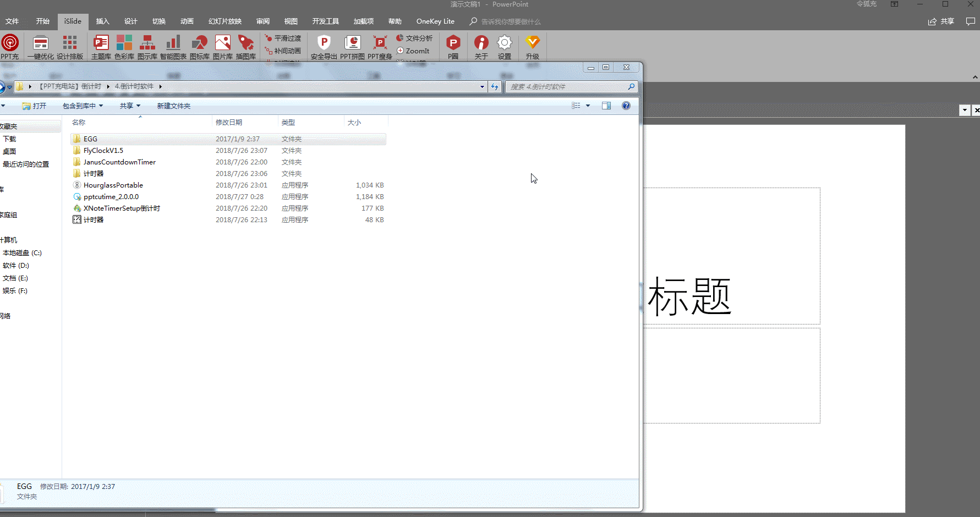980x517 pixels.
Task: Select the 智能图表 smart chart tool
Action: point(173,47)
